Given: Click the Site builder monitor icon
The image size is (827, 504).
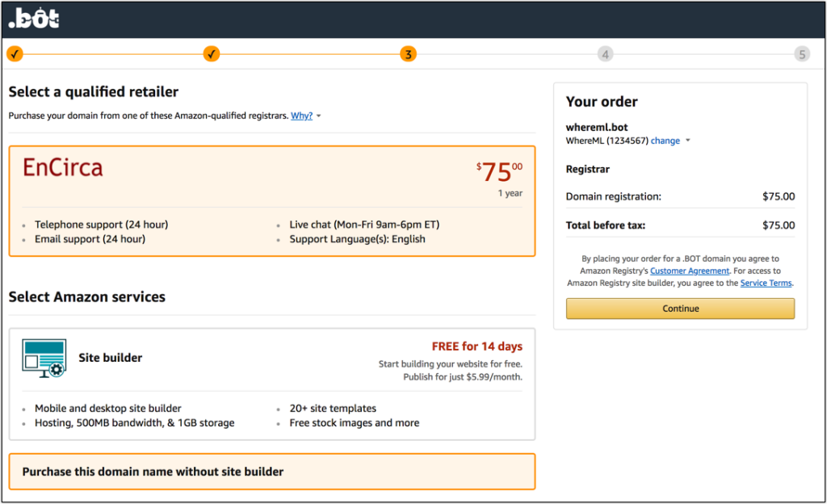Looking at the screenshot, I should 44,359.
